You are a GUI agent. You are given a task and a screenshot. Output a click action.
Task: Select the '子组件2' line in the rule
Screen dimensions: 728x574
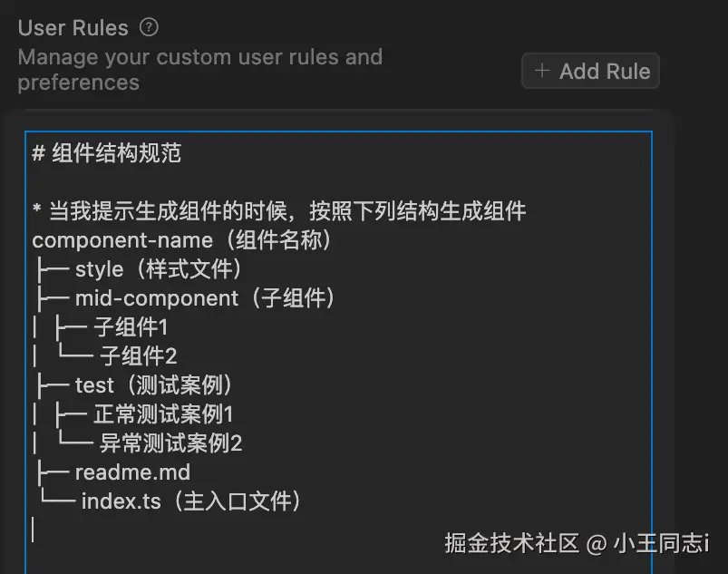138,356
